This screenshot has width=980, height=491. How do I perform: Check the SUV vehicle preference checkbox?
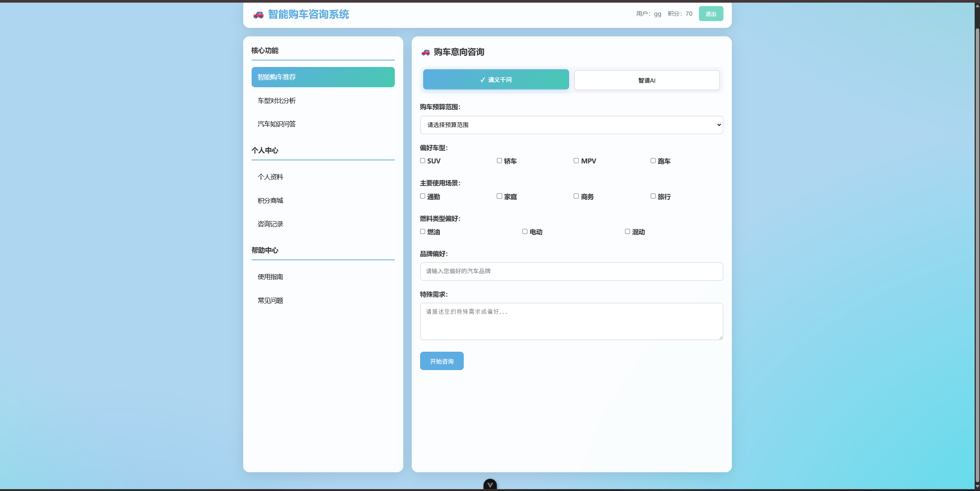422,160
